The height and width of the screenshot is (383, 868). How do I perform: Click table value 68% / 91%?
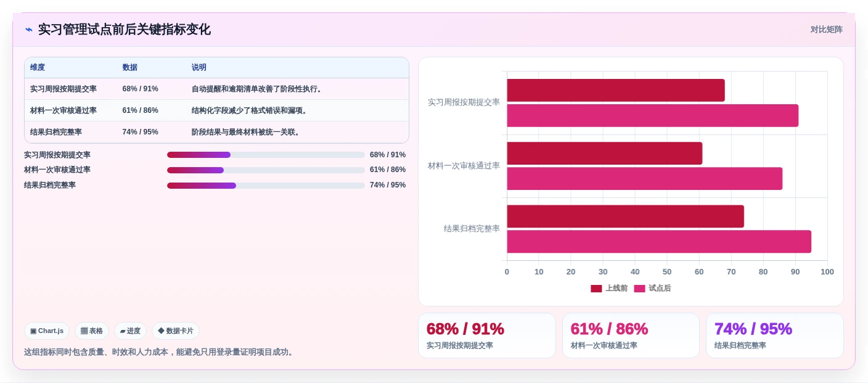141,89
